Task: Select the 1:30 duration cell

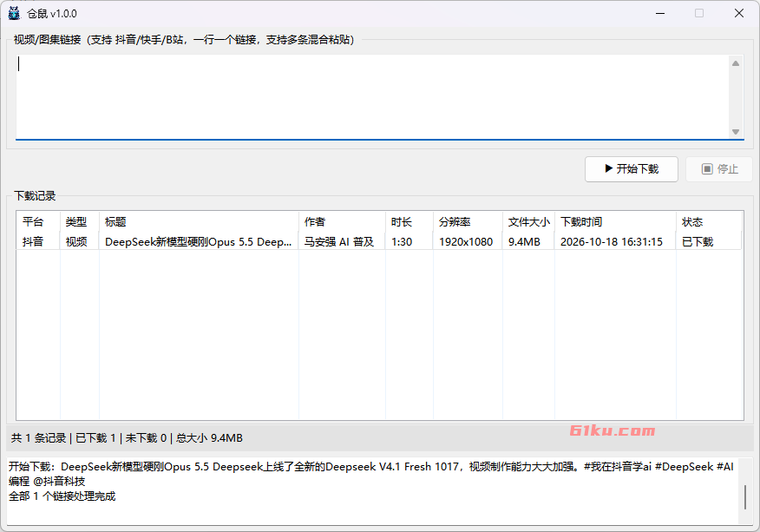Action: [409, 241]
